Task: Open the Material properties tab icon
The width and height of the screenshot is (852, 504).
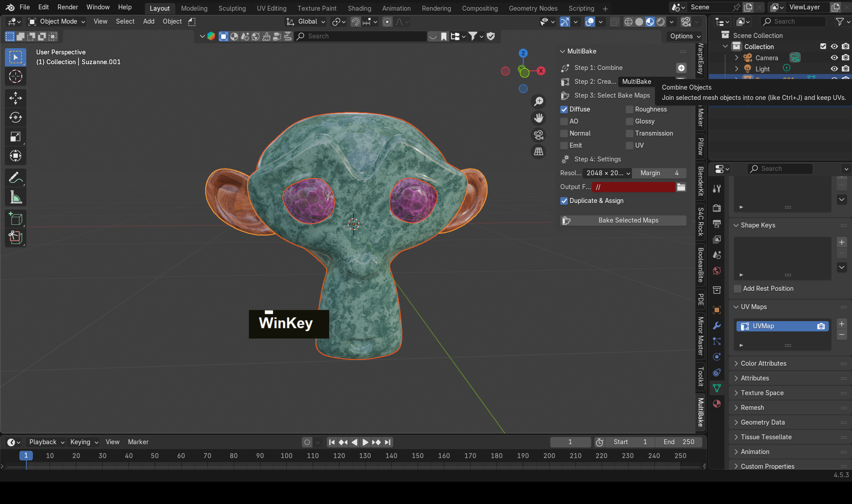Action: point(717,404)
